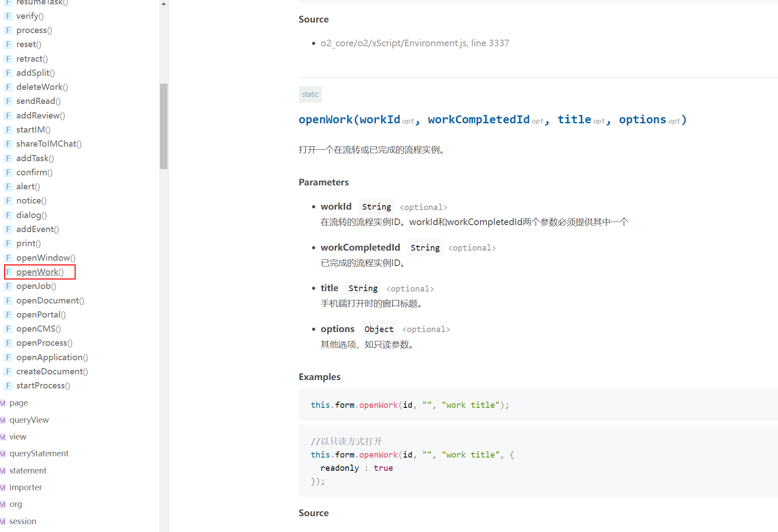Image resolution: width=778 pixels, height=532 pixels.
Task: Open openDocument() function entry
Action: 50,301
